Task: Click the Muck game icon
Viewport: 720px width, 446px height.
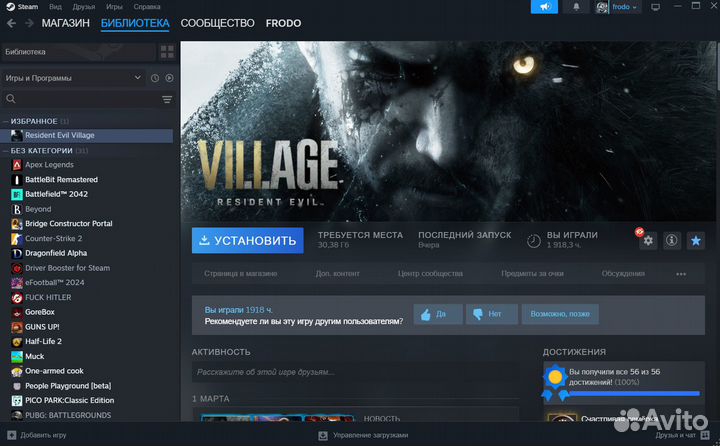Action: (17, 356)
